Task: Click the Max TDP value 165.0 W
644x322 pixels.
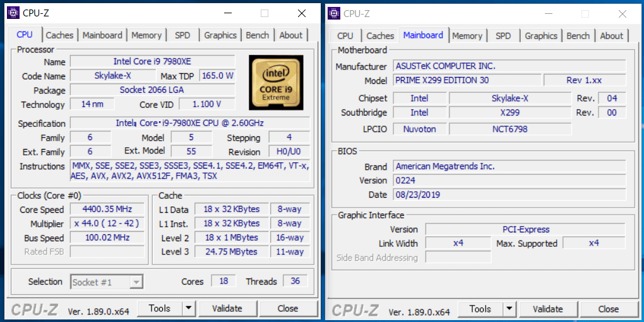Action: click(x=217, y=76)
